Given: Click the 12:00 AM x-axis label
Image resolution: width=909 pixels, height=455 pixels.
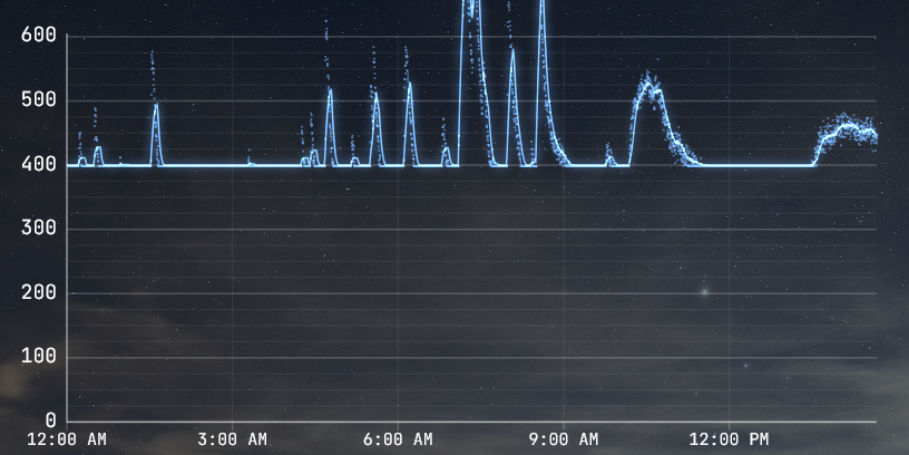Looking at the screenshot, I should coord(66,440).
